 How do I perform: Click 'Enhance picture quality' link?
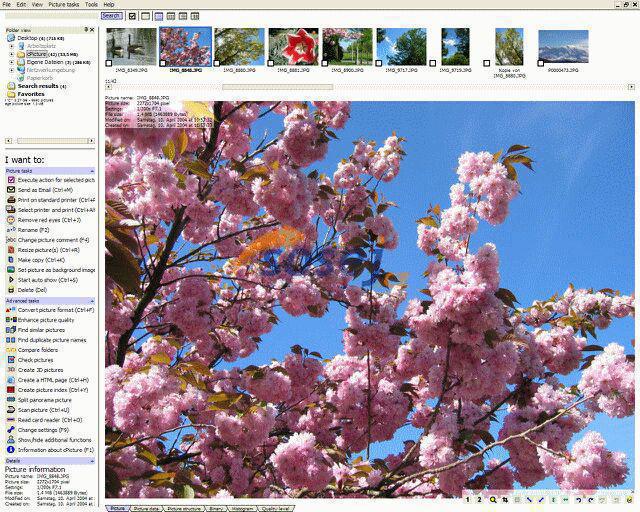tap(46, 320)
